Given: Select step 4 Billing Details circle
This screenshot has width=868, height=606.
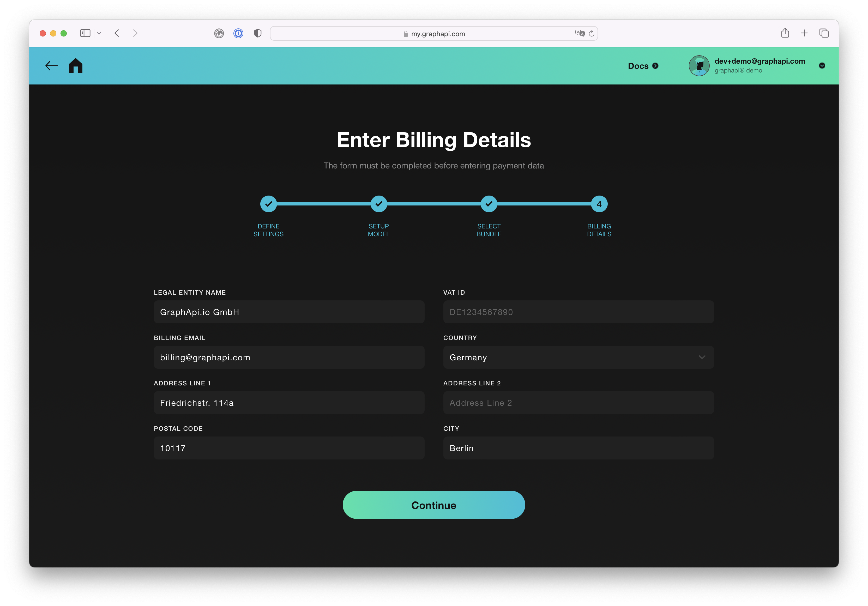Looking at the screenshot, I should 599,204.
